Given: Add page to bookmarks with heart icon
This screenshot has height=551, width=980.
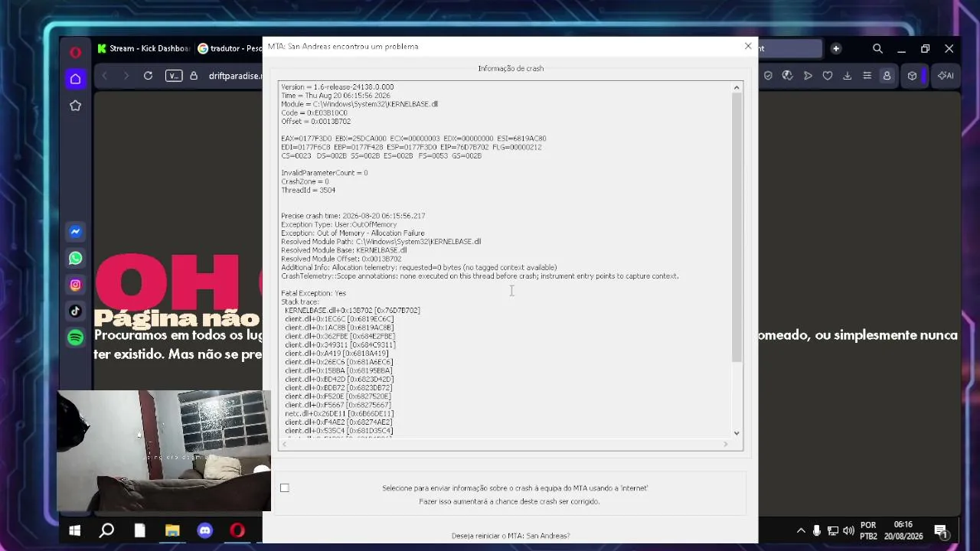Looking at the screenshot, I should tap(828, 76).
